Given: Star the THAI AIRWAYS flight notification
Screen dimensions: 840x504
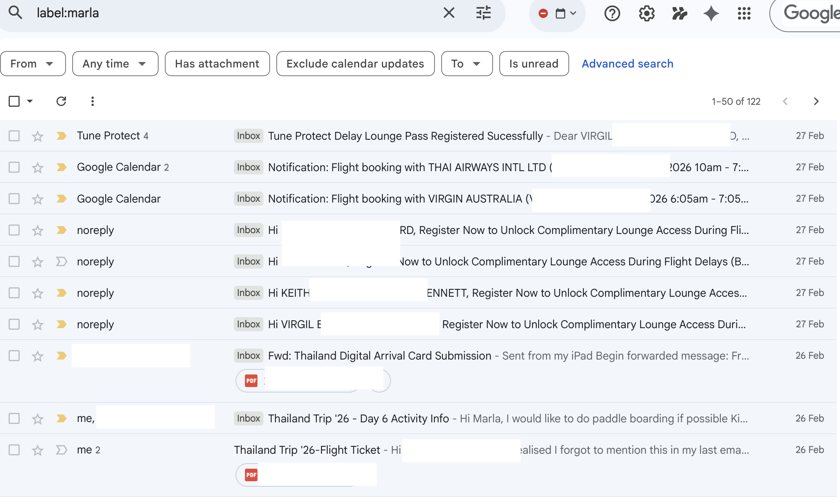Looking at the screenshot, I should click(38, 168).
